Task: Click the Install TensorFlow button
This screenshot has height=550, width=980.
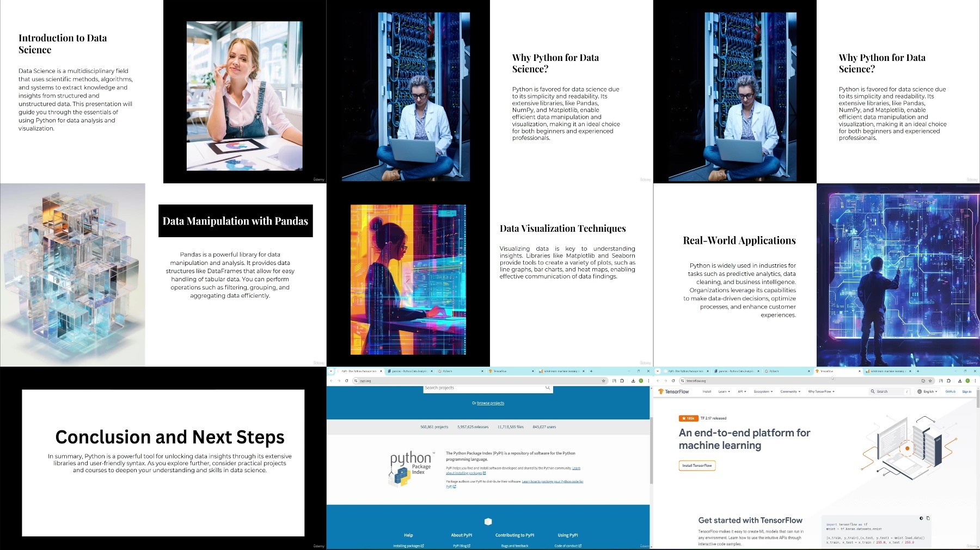Action: 697,466
